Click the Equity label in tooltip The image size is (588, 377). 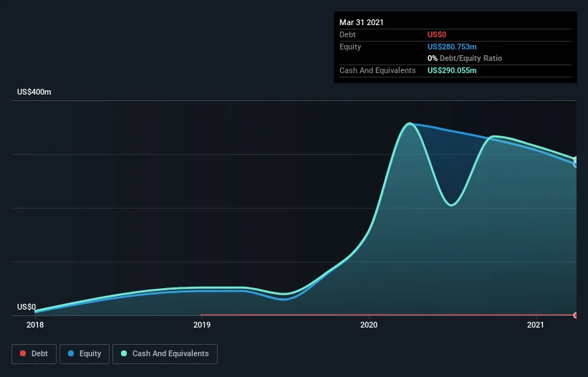point(350,47)
